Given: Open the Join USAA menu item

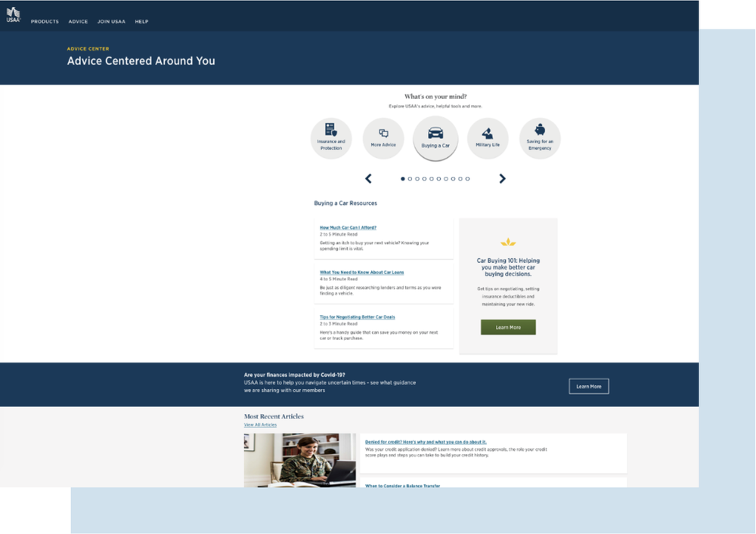Looking at the screenshot, I should coord(111,22).
